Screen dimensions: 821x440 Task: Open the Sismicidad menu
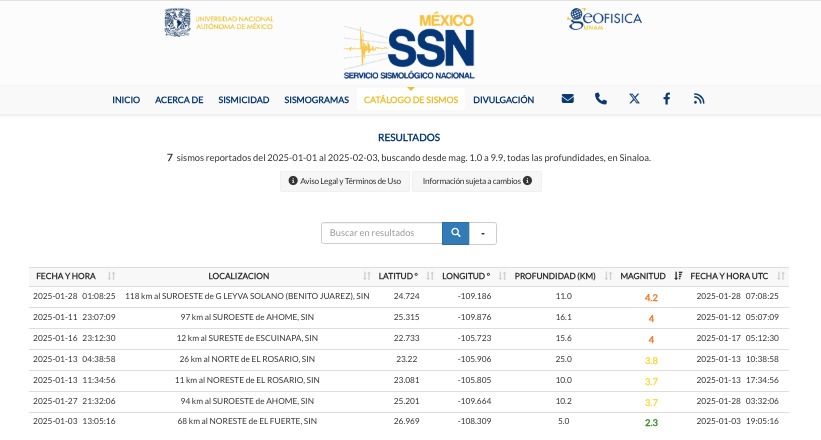tap(243, 100)
